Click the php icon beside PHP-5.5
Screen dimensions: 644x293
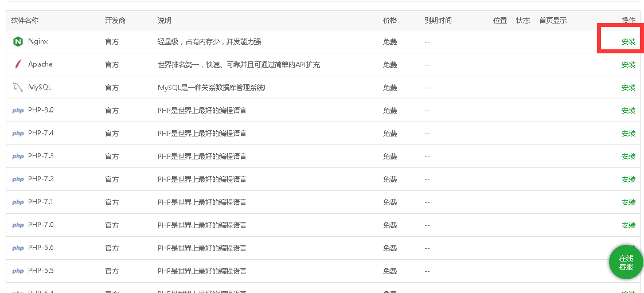(18, 271)
